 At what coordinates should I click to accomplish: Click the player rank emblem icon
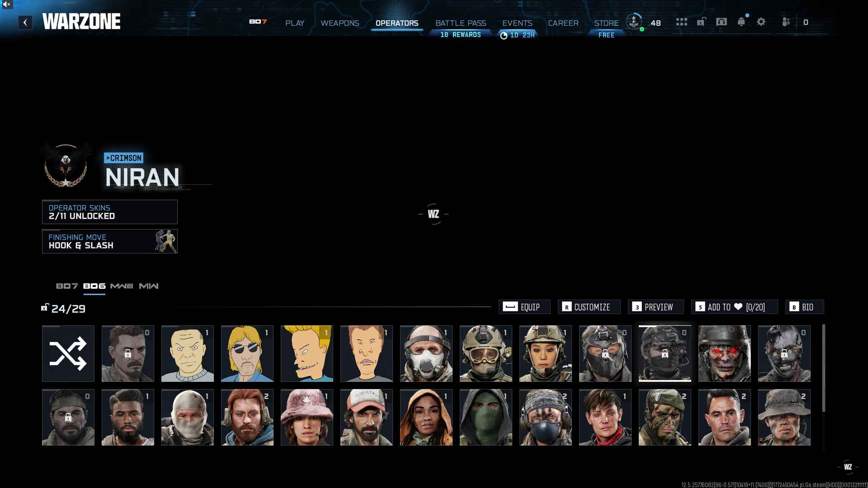pos(634,21)
